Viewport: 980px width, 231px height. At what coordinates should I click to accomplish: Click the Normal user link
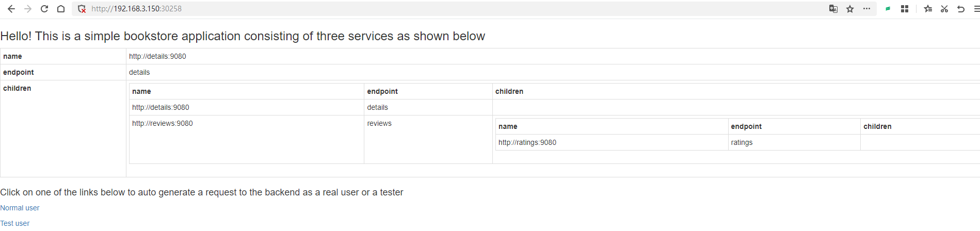pos(20,208)
